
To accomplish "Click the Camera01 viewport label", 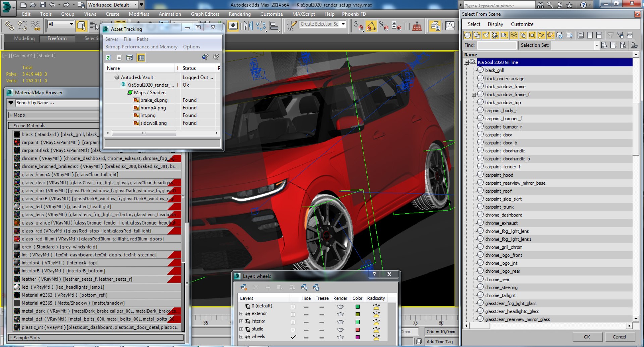I will click(x=23, y=56).
